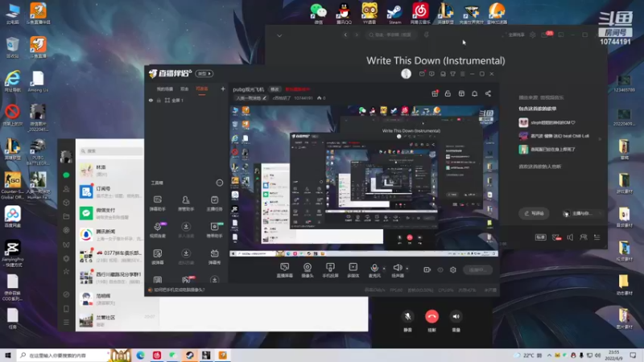Click the edit button beside pubg room title

coord(275,89)
